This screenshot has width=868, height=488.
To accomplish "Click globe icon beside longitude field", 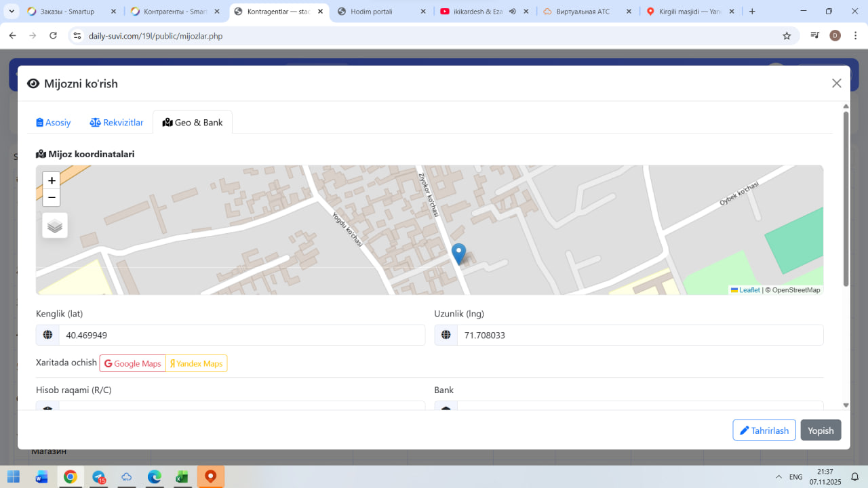I will click(x=446, y=335).
